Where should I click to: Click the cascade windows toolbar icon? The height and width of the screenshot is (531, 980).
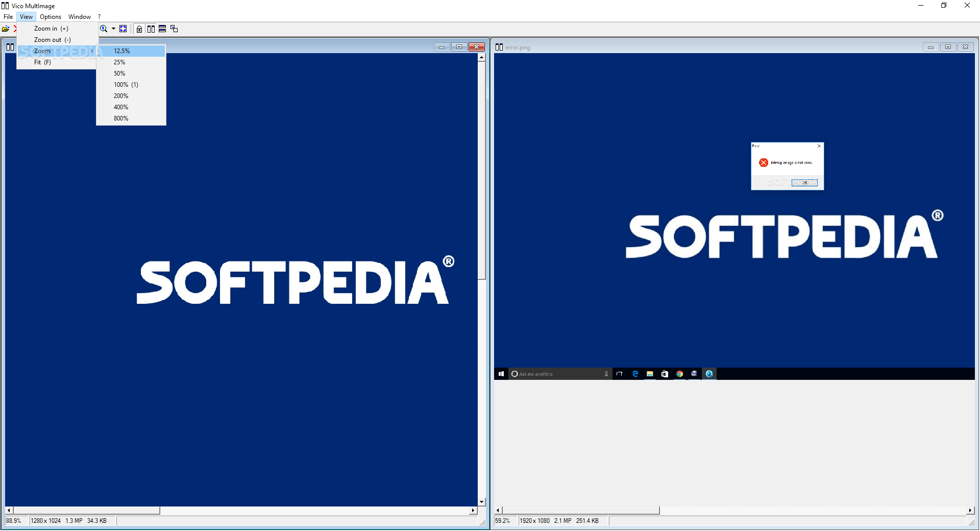click(174, 29)
